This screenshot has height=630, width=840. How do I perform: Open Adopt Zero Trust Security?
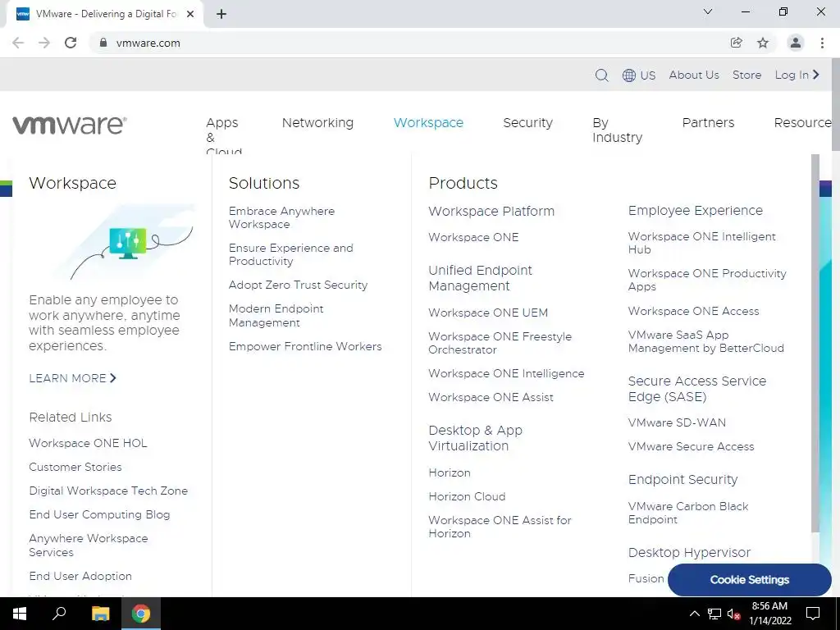pos(298,285)
